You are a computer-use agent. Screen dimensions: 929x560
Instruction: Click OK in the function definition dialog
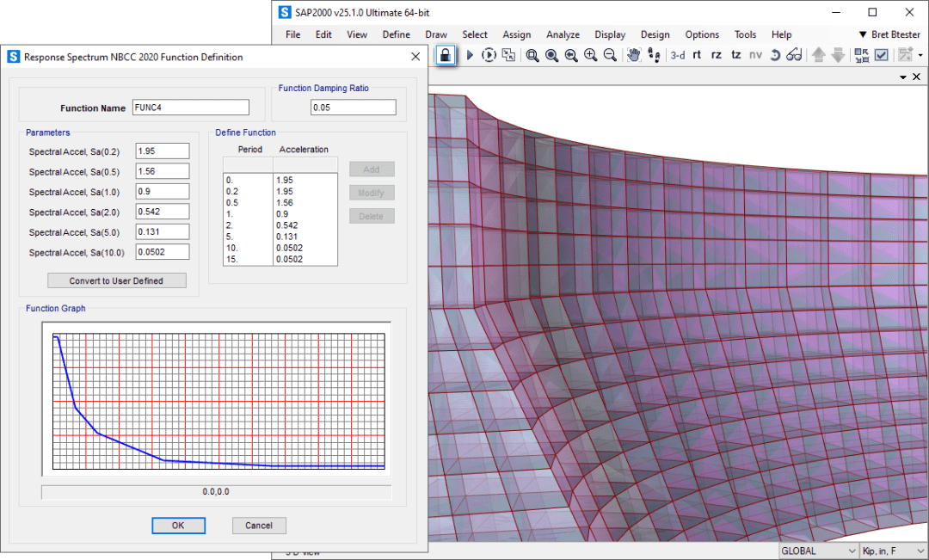click(178, 526)
